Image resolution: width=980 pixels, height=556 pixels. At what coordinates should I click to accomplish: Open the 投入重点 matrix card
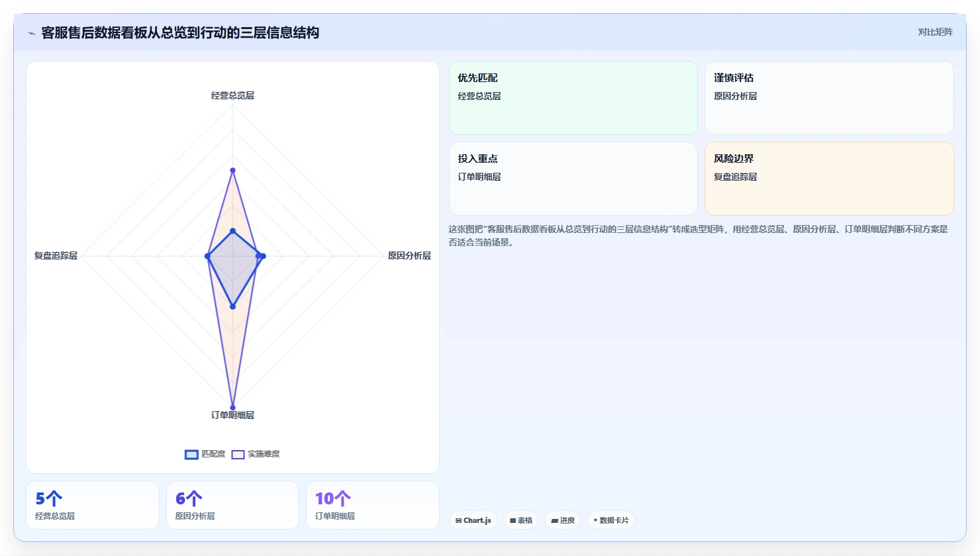(573, 179)
